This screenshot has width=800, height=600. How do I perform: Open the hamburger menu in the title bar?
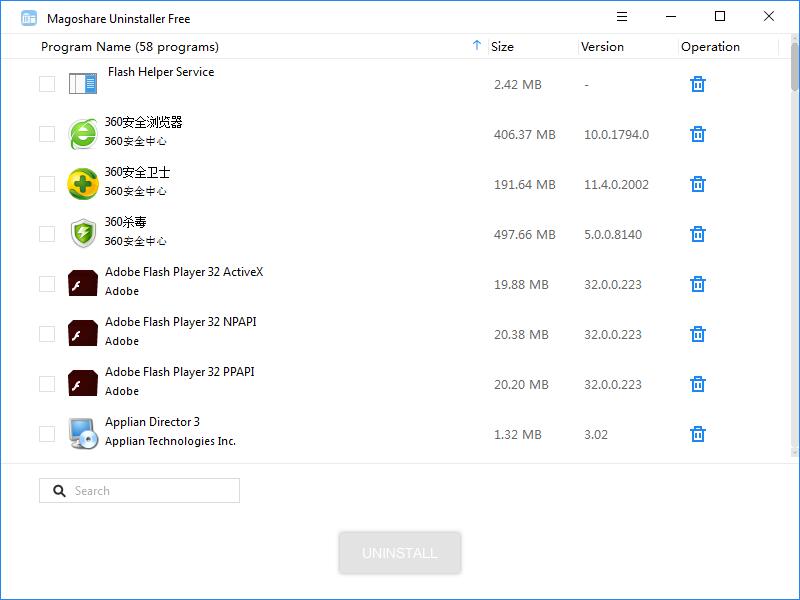click(621, 17)
